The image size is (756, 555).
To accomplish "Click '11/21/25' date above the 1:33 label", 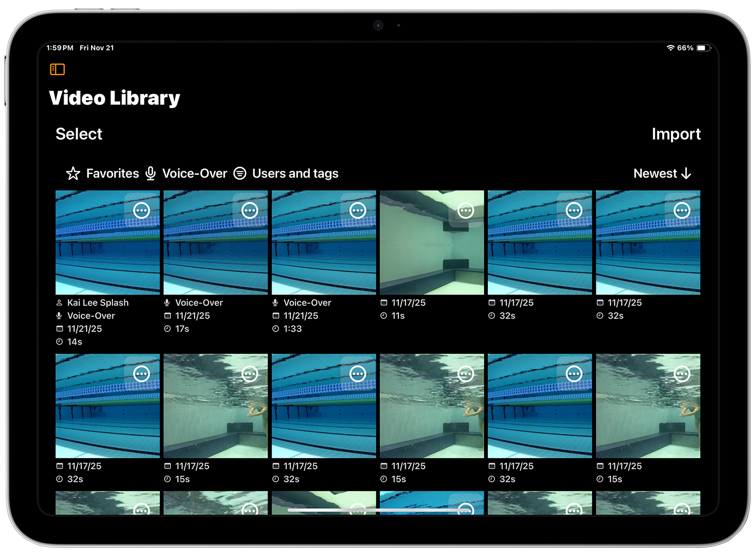I will click(301, 316).
